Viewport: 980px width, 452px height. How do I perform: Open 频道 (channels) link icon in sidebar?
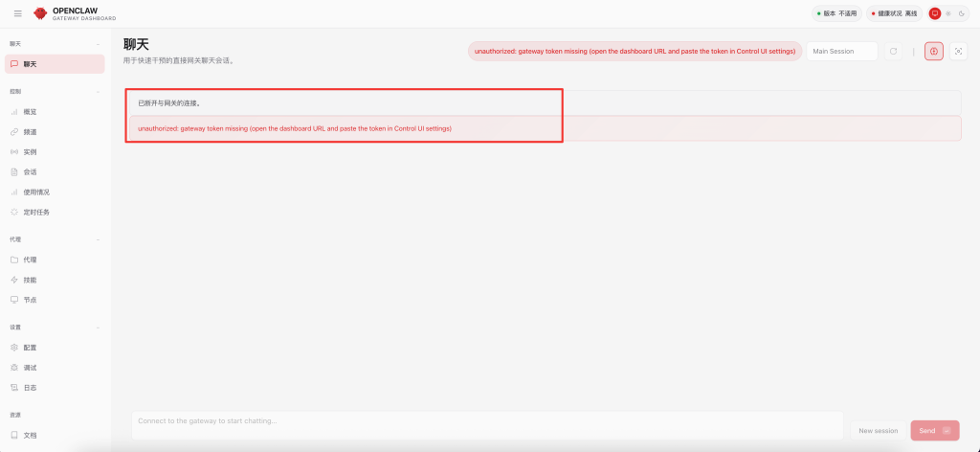pos(14,132)
